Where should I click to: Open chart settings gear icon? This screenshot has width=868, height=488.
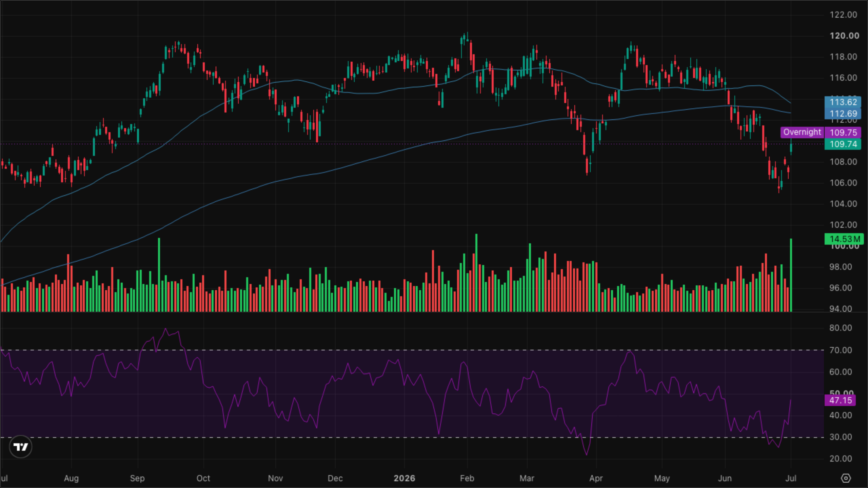click(x=846, y=478)
